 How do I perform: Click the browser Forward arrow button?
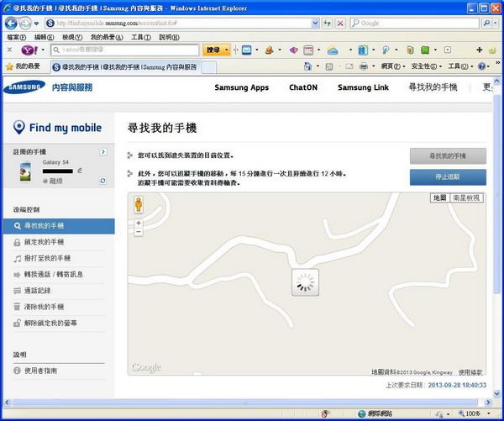(x=25, y=24)
